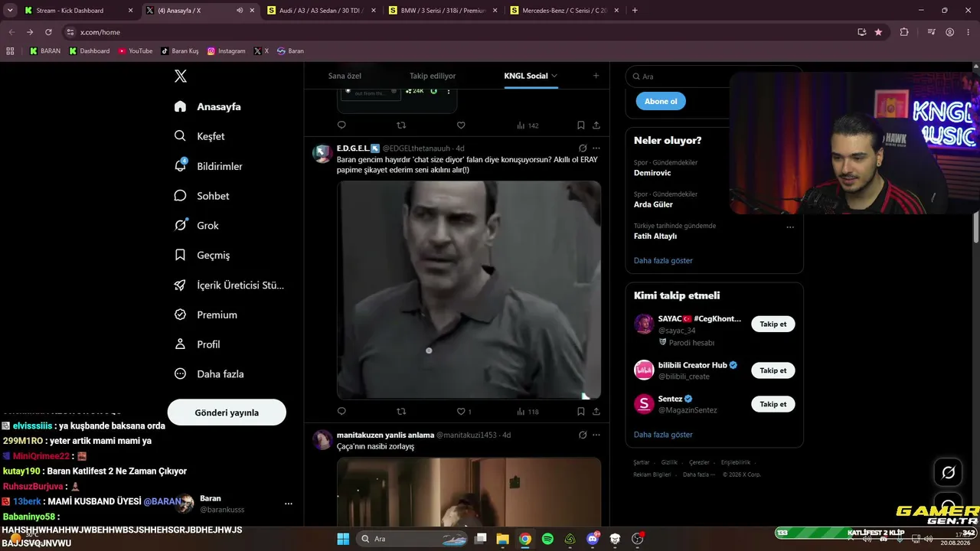Like the post with 142 views
This screenshot has height=551, width=980.
point(461,126)
